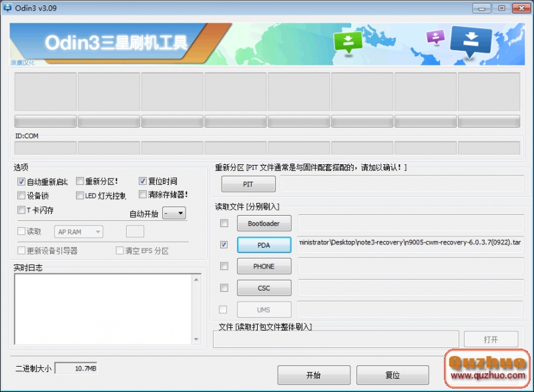Image resolution: width=534 pixels, height=392 pixels.
Task: Enable the 清除存储器 checkbox
Action: pos(143,194)
